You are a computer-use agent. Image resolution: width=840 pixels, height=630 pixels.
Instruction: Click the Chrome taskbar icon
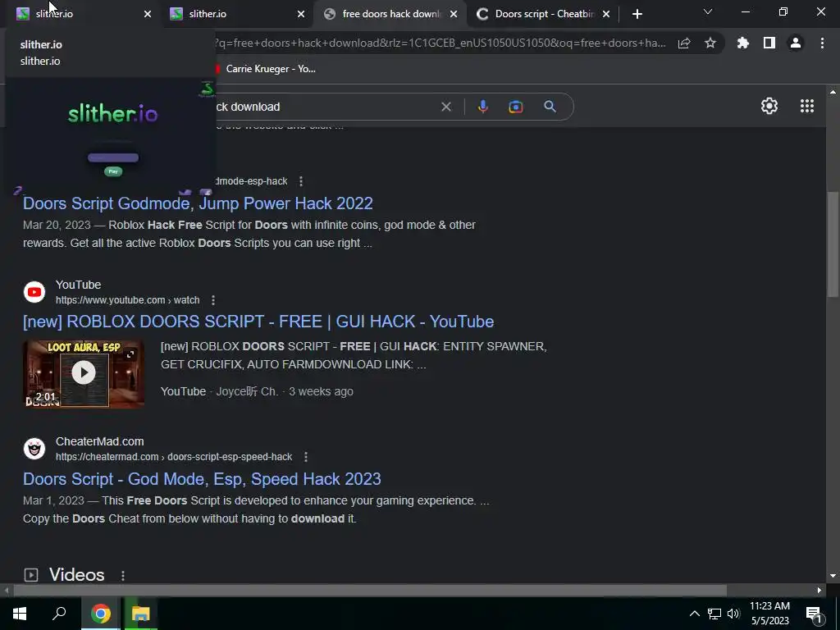coord(100,614)
